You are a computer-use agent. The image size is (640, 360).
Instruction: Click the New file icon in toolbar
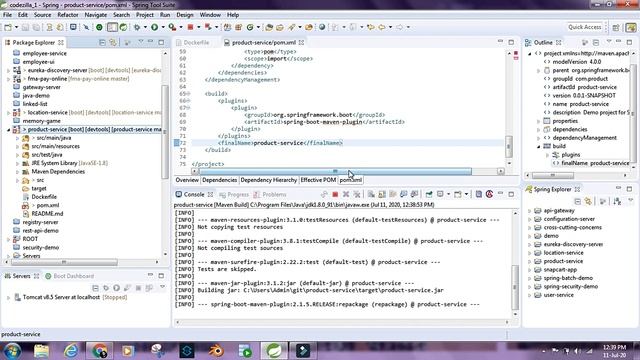tap(8, 27)
